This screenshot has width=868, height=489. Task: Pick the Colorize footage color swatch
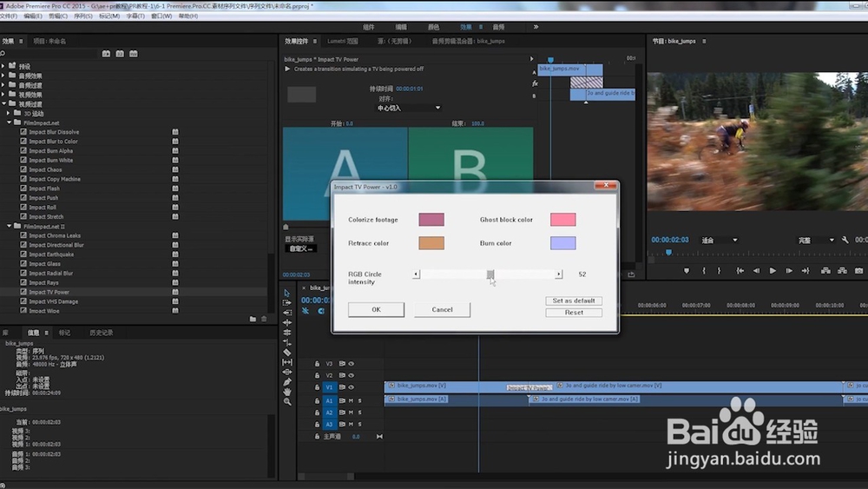pos(431,219)
